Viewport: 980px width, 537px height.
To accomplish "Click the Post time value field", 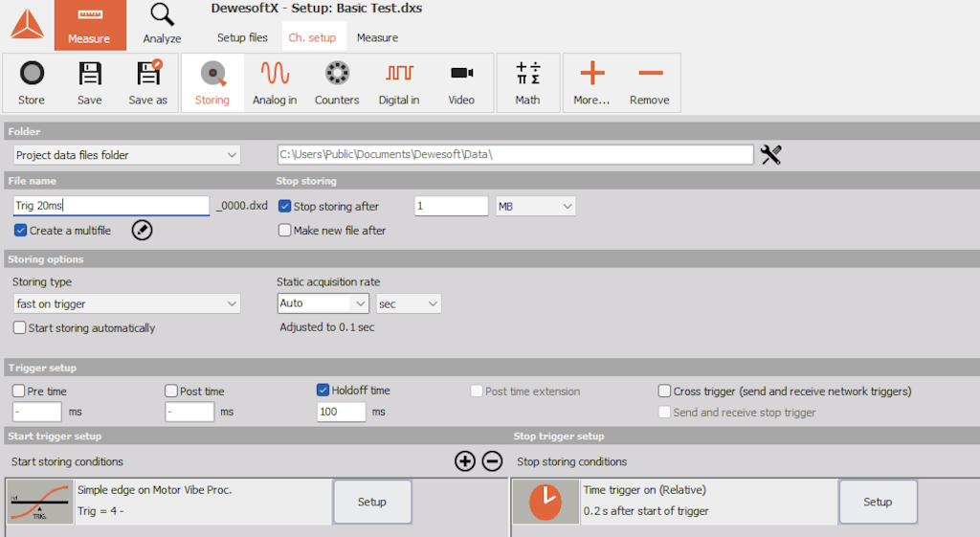I will click(189, 412).
